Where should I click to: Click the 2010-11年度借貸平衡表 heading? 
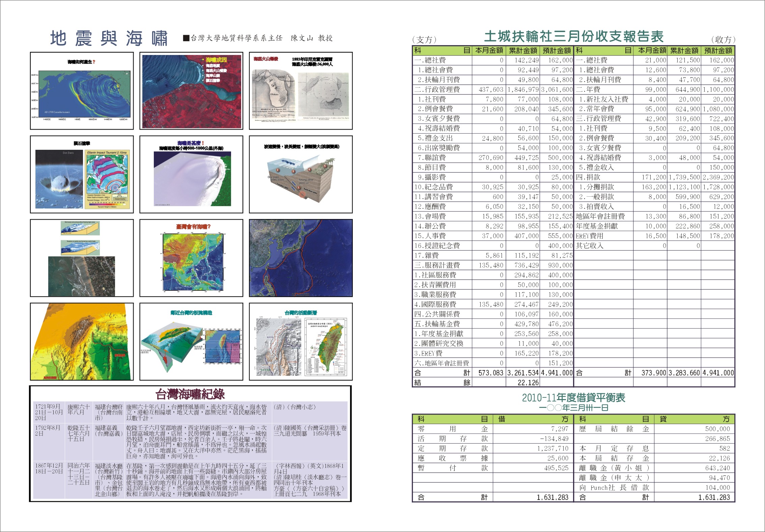574,398
